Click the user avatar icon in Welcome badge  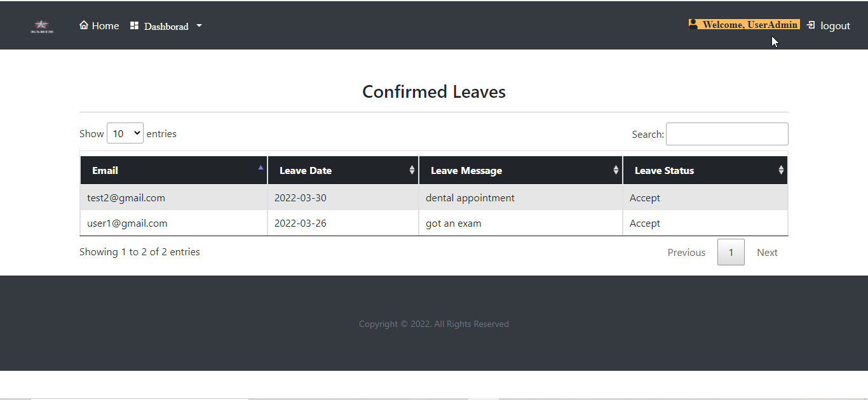pos(693,24)
